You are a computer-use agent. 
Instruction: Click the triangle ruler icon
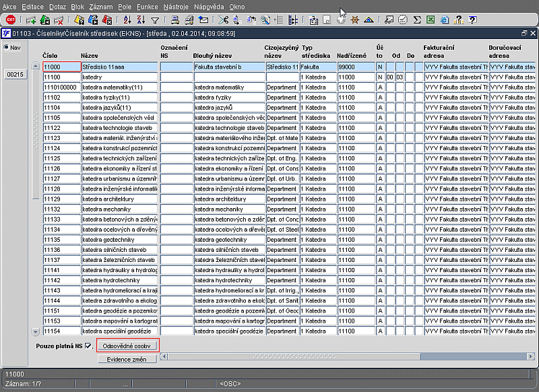click(369, 20)
